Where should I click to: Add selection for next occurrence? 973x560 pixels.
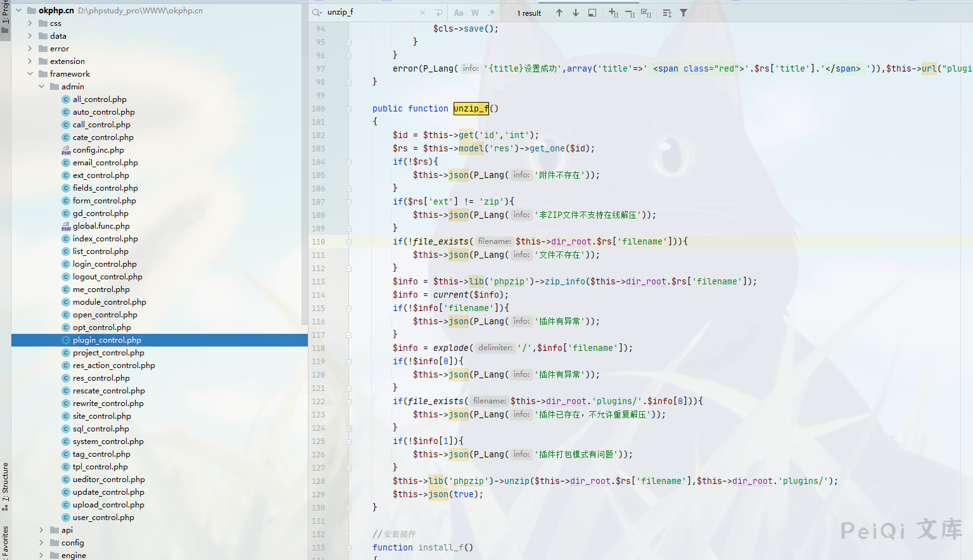613,13
